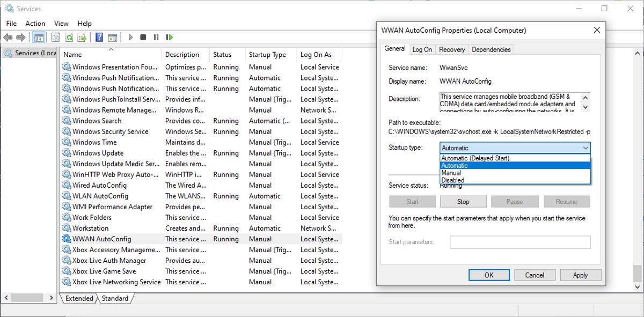The image size is (644, 317).
Task: Switch to the Dependencies tab
Action: coord(491,49)
